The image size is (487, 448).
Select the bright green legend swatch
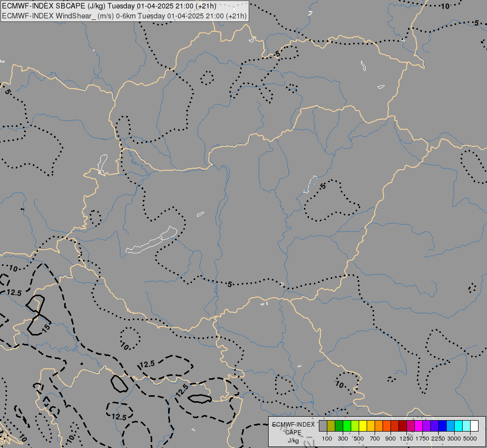347,426
